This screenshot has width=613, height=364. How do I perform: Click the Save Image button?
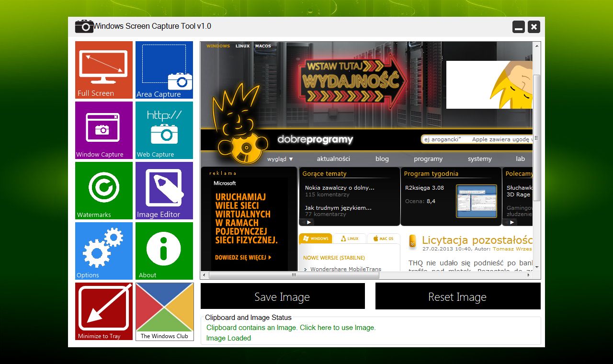pos(283,296)
